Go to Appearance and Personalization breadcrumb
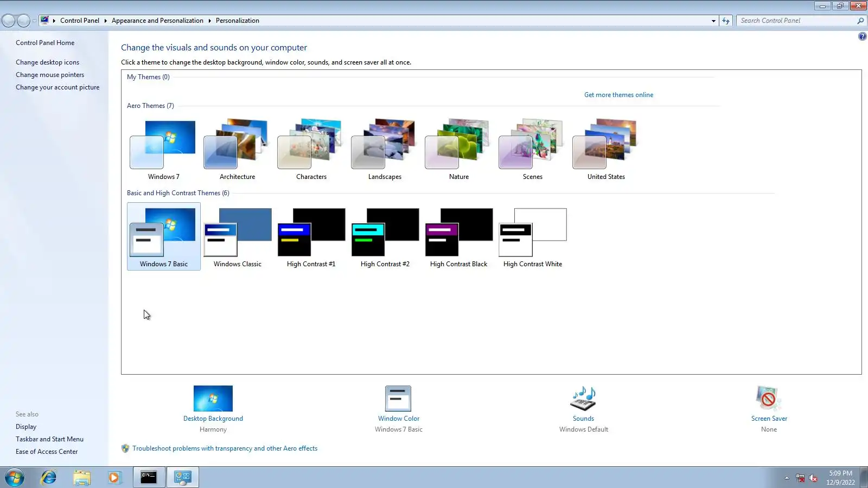Viewport: 868px width, 488px height. pyautogui.click(x=157, y=21)
